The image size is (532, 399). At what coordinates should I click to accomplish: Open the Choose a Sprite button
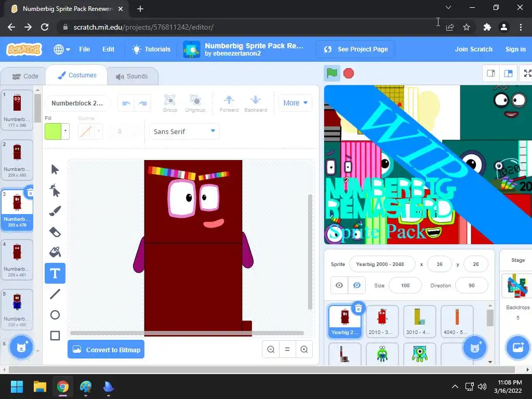475,347
